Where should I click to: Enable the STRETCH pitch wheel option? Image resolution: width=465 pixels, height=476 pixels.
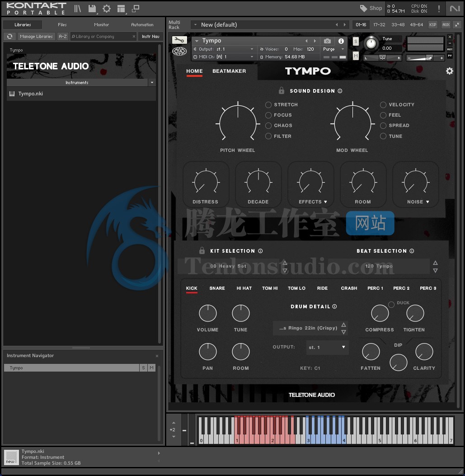point(268,105)
